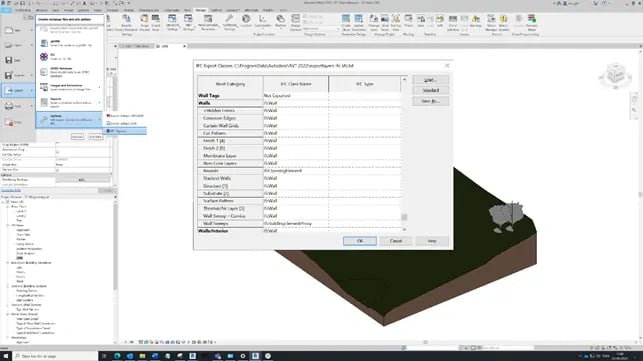This screenshot has height=361, width=643.
Task: Expand the Reports submenu arrow
Action: [99, 102]
